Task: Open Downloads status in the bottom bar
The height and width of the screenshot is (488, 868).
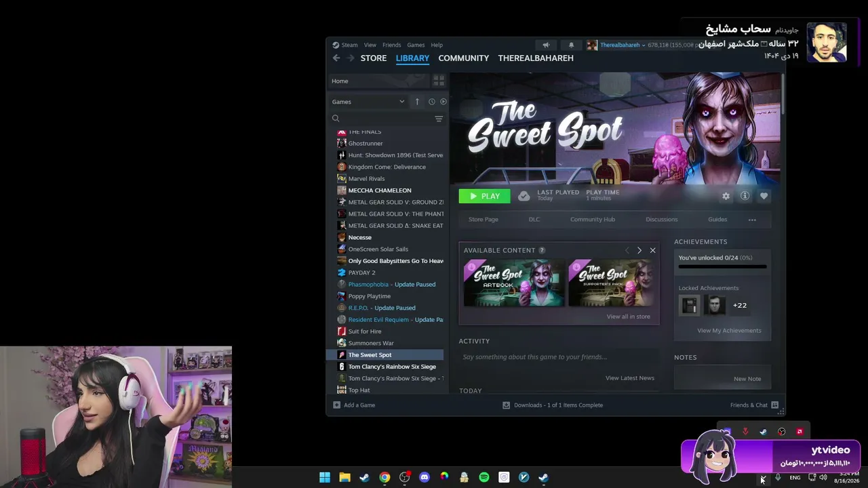Action: tap(553, 405)
